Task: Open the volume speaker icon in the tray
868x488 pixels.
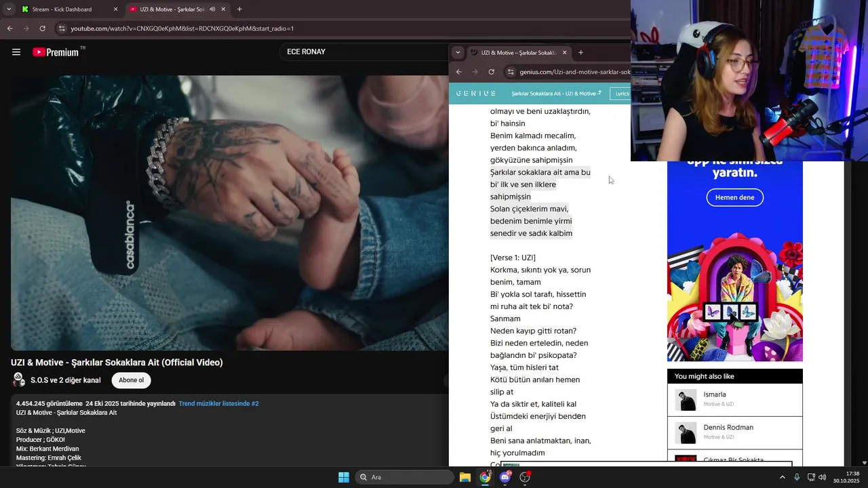Action: [x=823, y=477]
